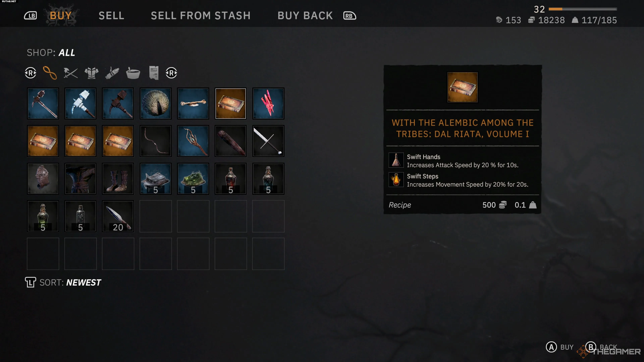The height and width of the screenshot is (362, 644).
Task: Filter shop by weapons crossed-swords icon
Action: pyautogui.click(x=70, y=73)
